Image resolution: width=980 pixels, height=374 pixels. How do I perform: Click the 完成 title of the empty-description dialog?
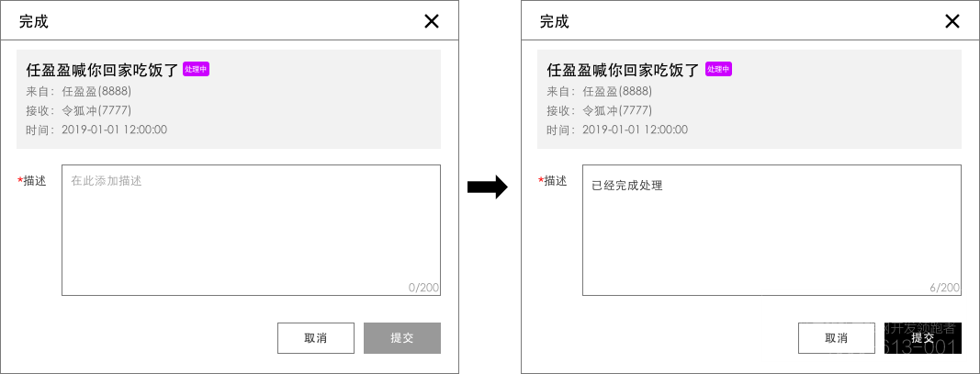point(34,21)
